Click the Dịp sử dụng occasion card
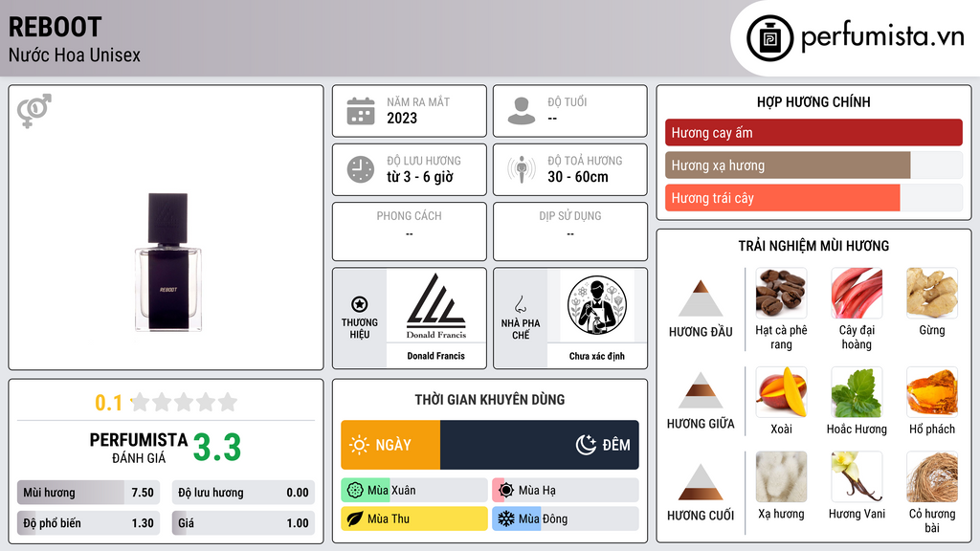 [570, 231]
